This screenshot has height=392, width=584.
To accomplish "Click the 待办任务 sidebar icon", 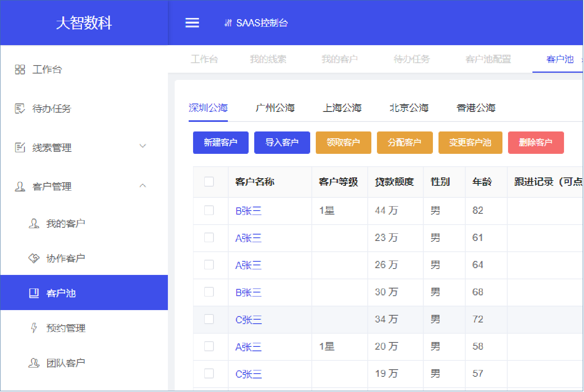I will [20, 109].
